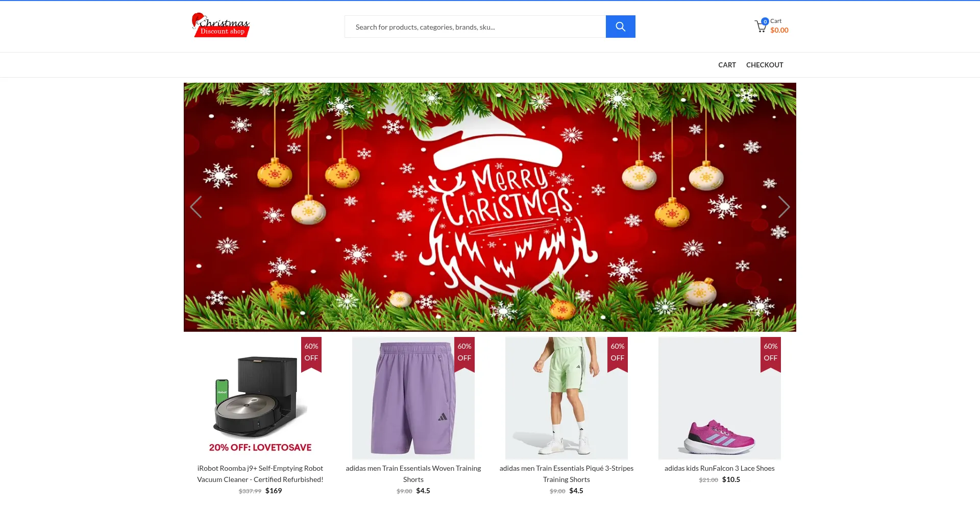Advance to next banner slide arrow

pos(784,207)
